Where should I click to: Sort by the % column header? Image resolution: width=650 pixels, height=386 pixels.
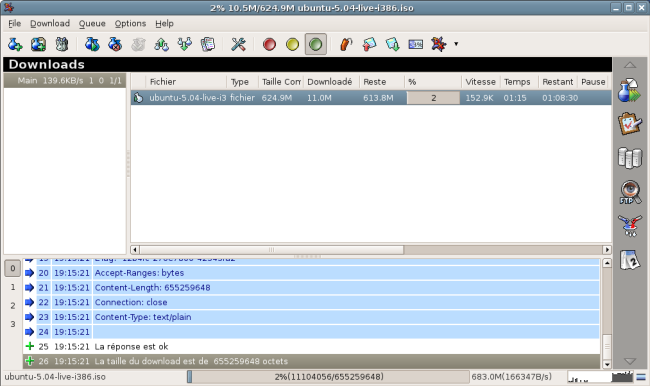(x=433, y=82)
